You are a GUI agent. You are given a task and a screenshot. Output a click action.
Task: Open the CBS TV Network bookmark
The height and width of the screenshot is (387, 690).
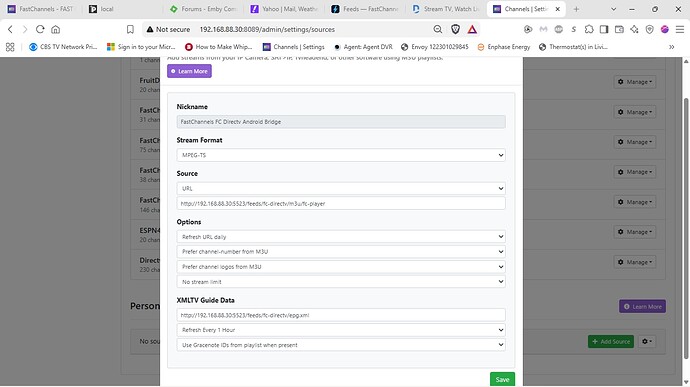pos(63,47)
